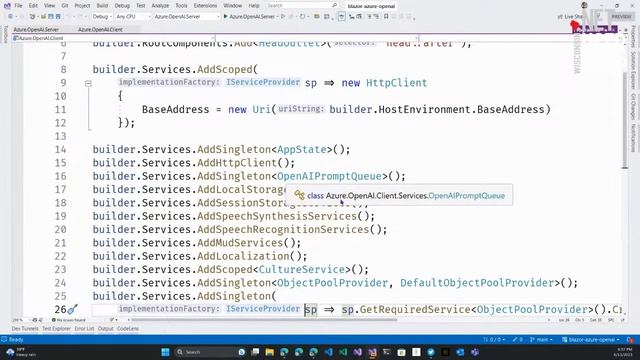Open Visual Studio Code from the taskbar
This screenshot has width=640, height=360.
(x=329, y=352)
